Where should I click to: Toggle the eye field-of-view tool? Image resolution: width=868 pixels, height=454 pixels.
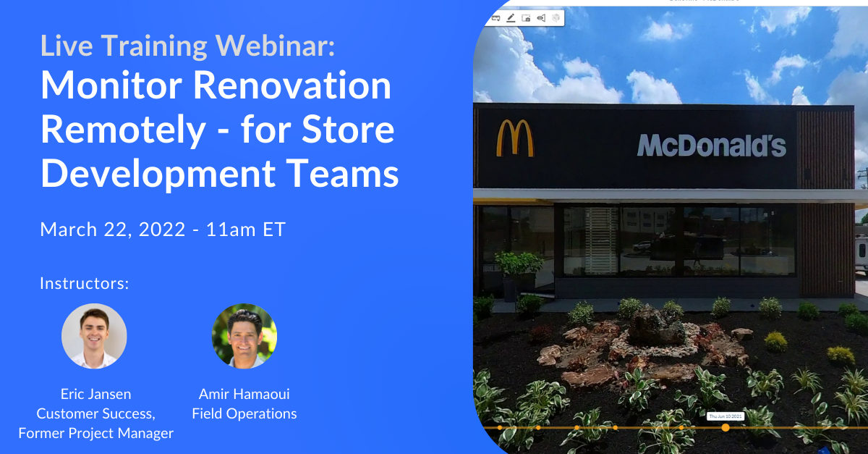(x=540, y=17)
